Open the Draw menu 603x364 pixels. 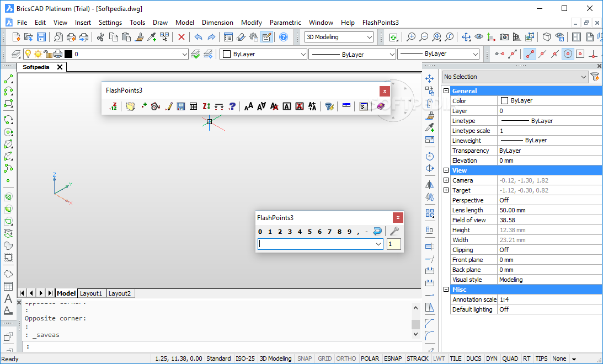point(161,23)
